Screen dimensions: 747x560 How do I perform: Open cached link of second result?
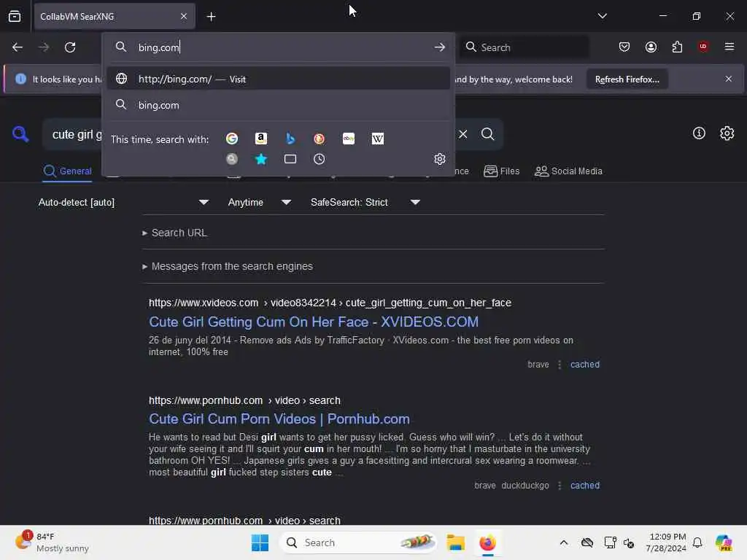[x=584, y=486]
